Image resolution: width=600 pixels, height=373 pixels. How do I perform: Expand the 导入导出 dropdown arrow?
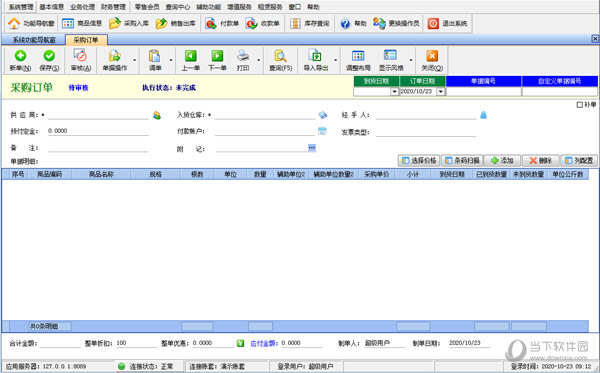336,60
